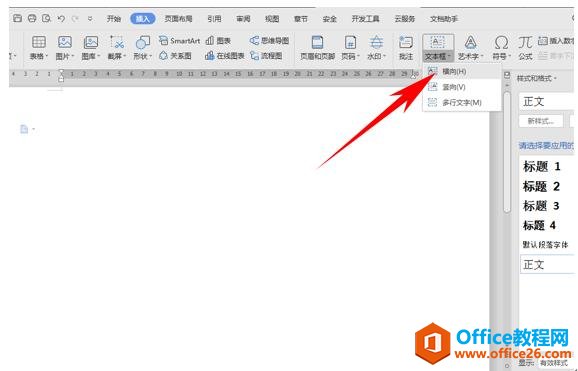Open the 水印 dropdown arrow
The height and width of the screenshot is (371, 578).
(384, 56)
